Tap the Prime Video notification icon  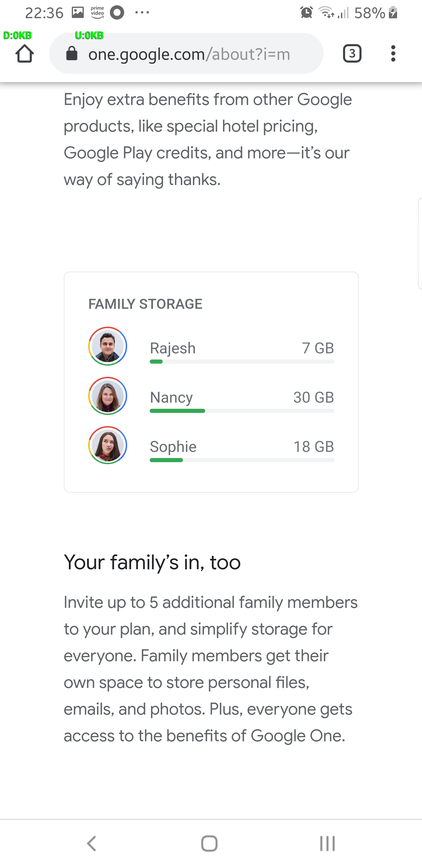pyautogui.click(x=97, y=13)
